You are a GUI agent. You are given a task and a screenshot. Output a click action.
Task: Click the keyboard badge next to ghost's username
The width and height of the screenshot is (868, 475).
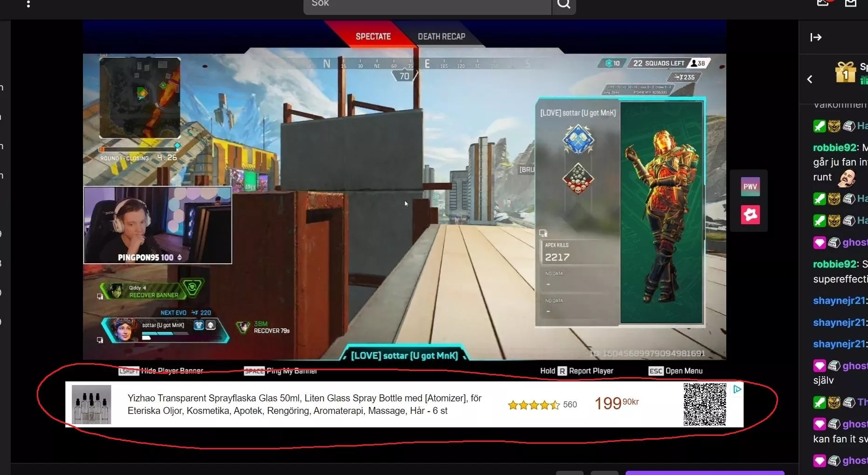(x=834, y=242)
